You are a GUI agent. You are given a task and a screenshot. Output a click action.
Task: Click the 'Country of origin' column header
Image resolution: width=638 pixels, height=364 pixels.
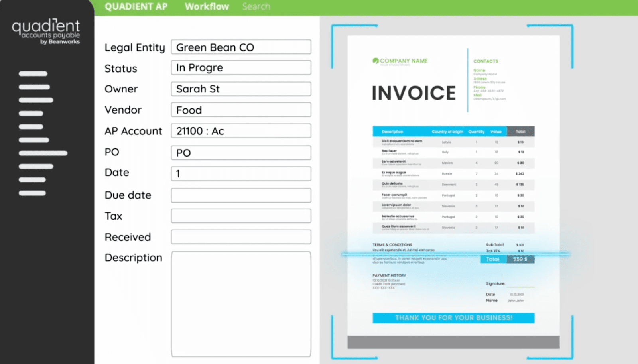click(x=447, y=132)
